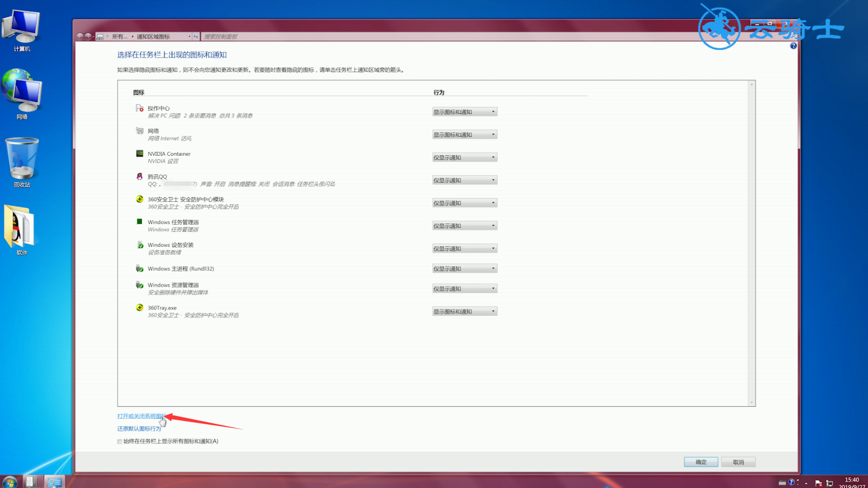The width and height of the screenshot is (868, 488).
Task: Click the 通知区域图标 breadcrumb segment
Action: (153, 37)
